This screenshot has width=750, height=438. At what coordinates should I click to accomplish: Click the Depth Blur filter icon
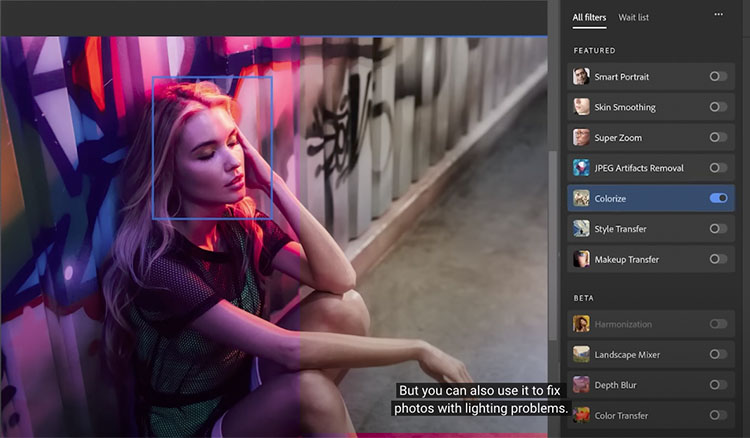pos(581,385)
